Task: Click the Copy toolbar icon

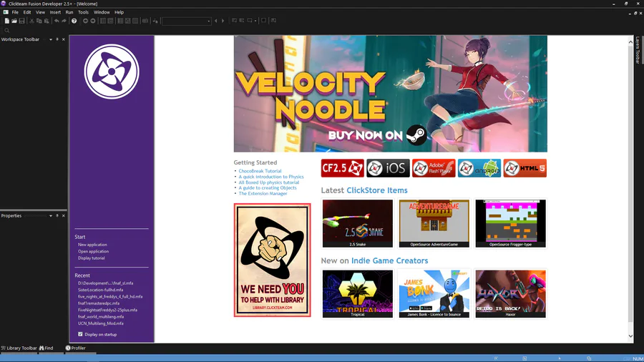Action: click(x=39, y=21)
